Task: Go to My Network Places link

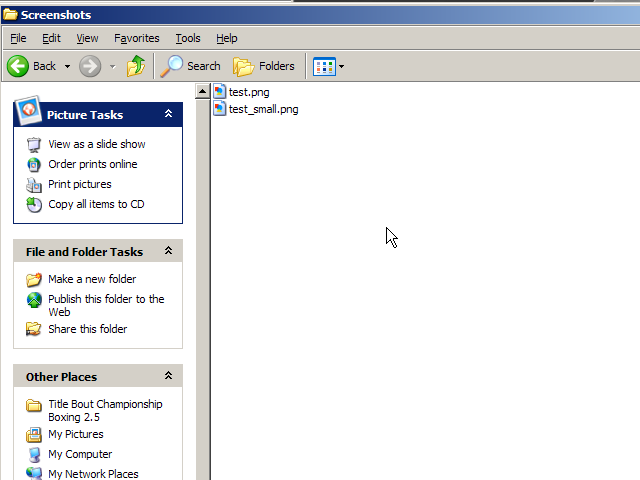Action: tap(93, 474)
